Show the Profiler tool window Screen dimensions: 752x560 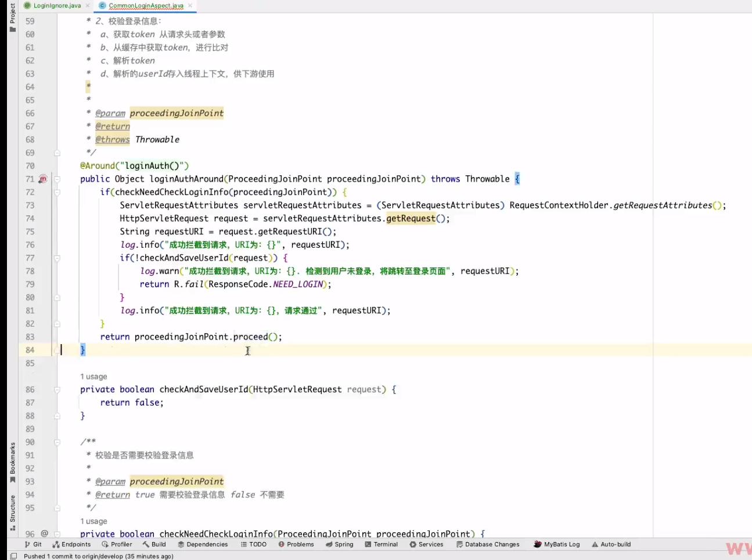[x=117, y=544]
